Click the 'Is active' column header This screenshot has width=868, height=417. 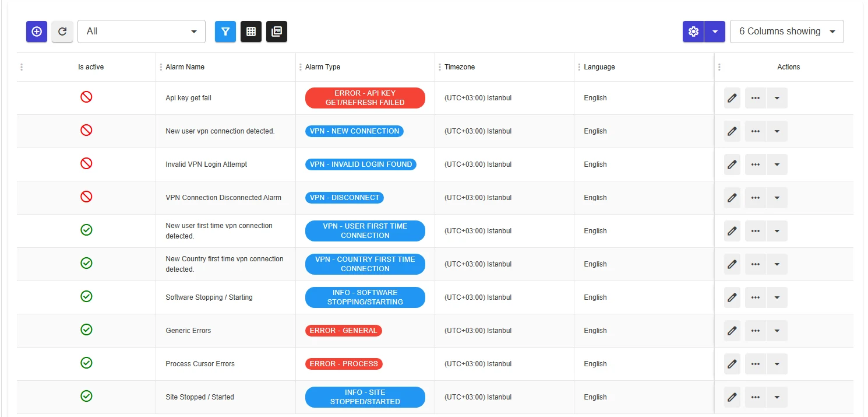[91, 67]
